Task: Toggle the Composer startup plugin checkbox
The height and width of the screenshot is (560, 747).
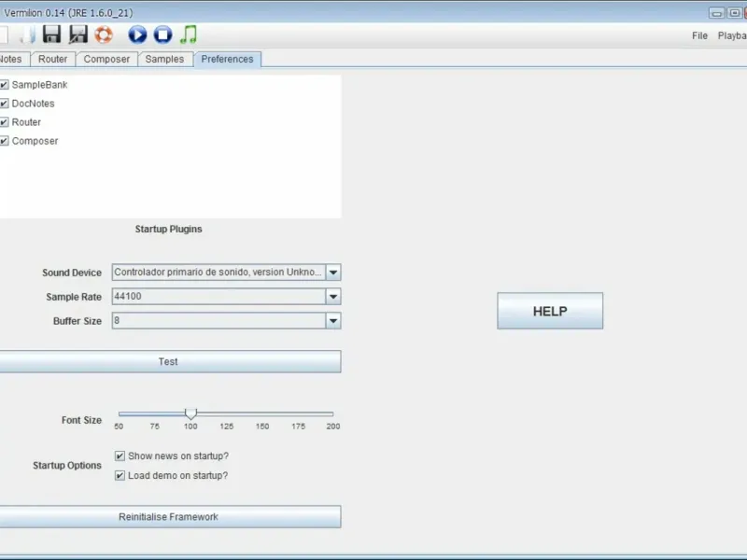Action: (5, 141)
